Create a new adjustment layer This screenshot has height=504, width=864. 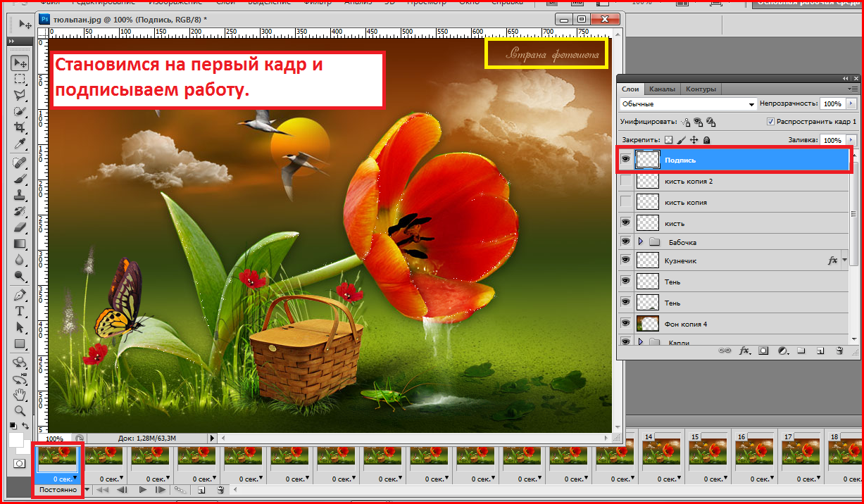click(x=782, y=350)
